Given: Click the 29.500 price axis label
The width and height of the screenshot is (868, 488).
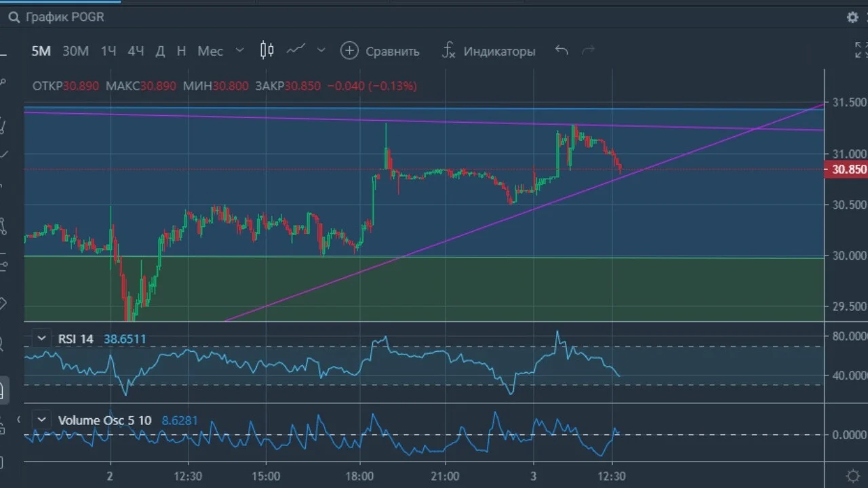Looking at the screenshot, I should point(850,306).
